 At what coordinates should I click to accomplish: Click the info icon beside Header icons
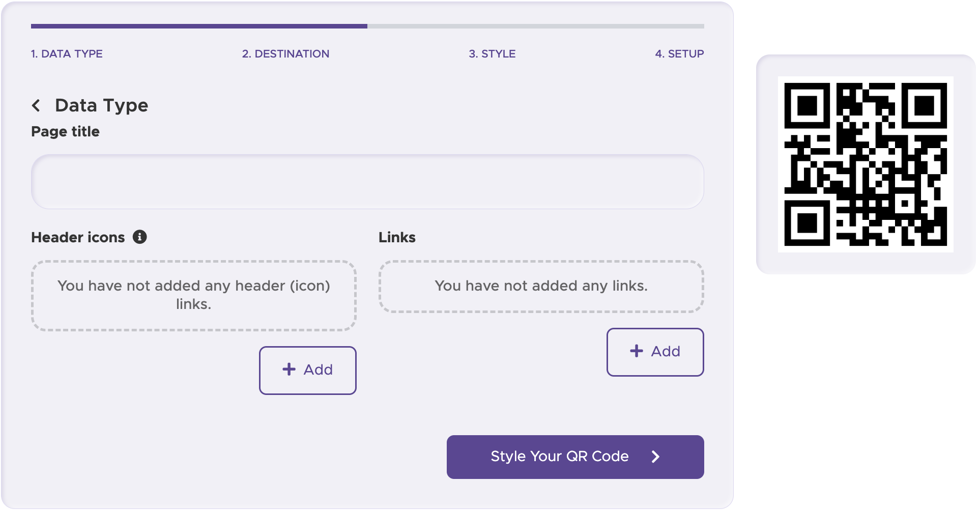coord(141,236)
